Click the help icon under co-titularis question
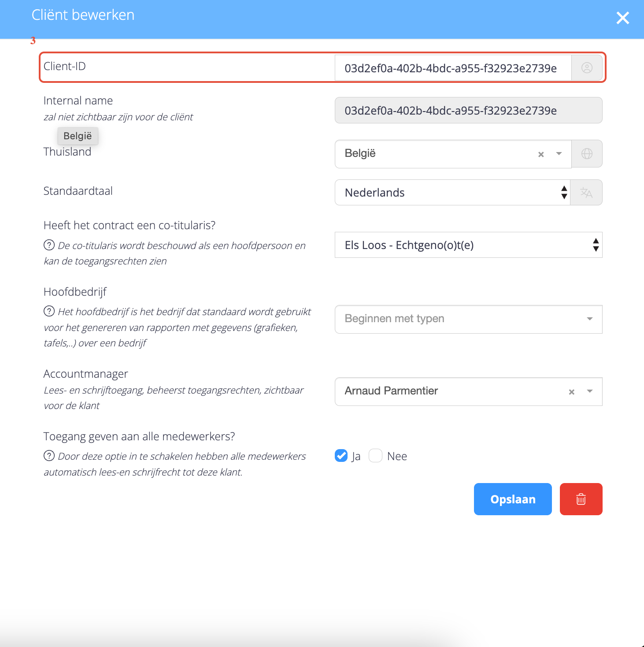The image size is (644, 647). point(49,245)
